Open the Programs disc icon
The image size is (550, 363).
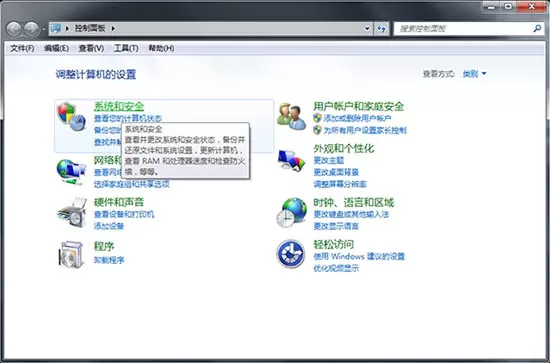tap(72, 254)
